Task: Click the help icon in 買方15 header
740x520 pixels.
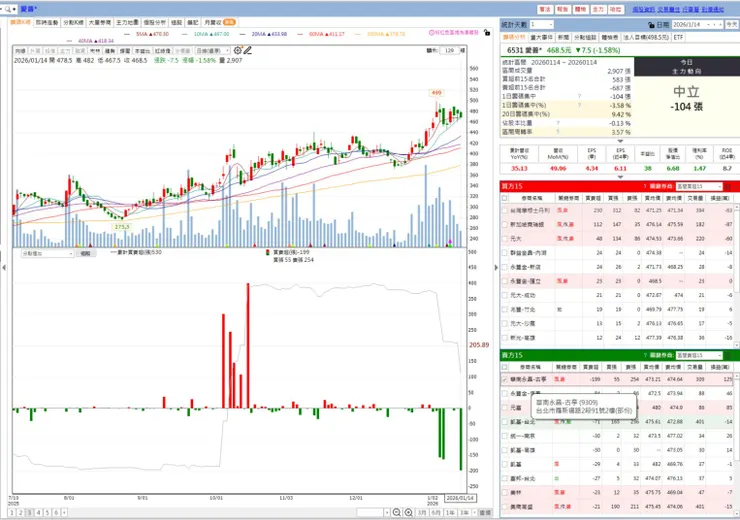Action: 645,186
